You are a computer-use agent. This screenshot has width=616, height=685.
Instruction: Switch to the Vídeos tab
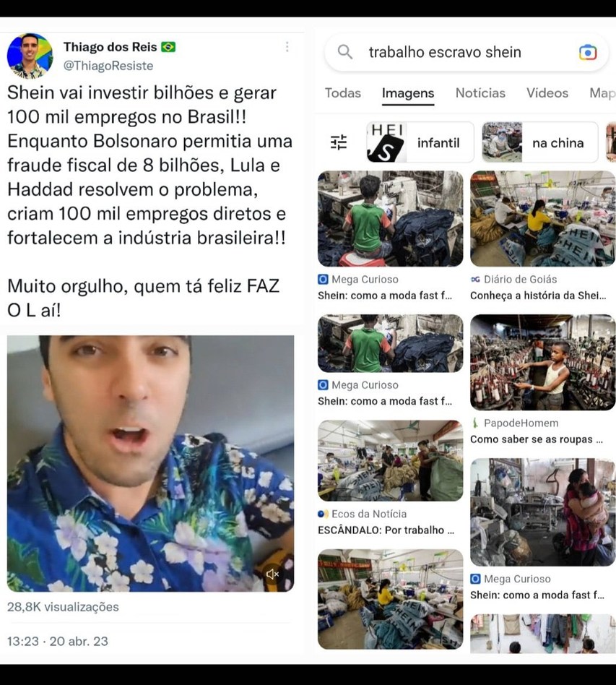pyautogui.click(x=547, y=93)
